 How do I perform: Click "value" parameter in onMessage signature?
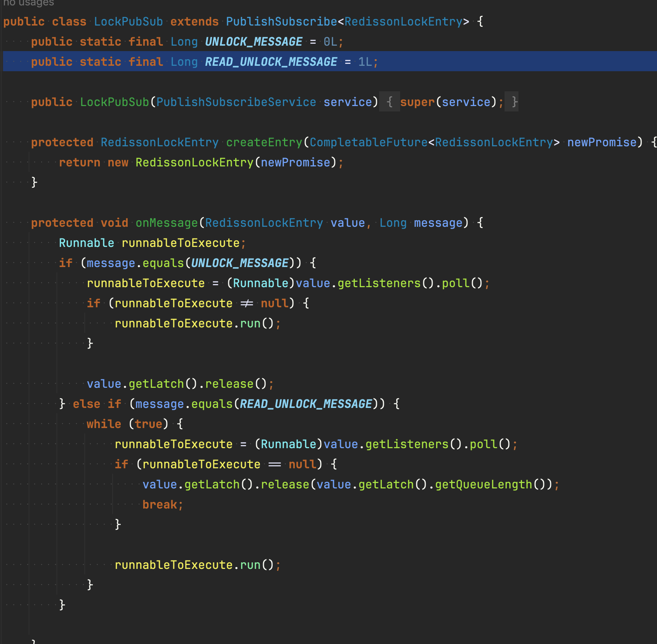348,223
